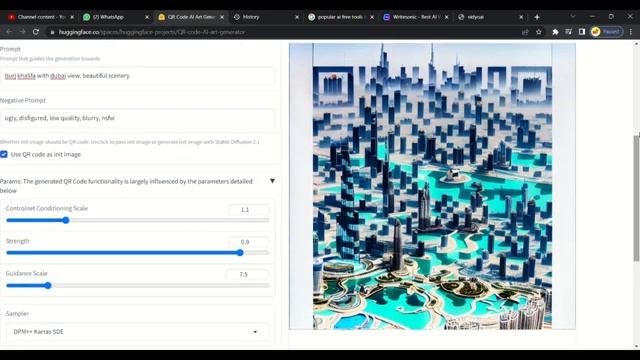Close the popular ai free tools tab
The height and width of the screenshot is (360, 640).
pyautogui.click(x=372, y=17)
